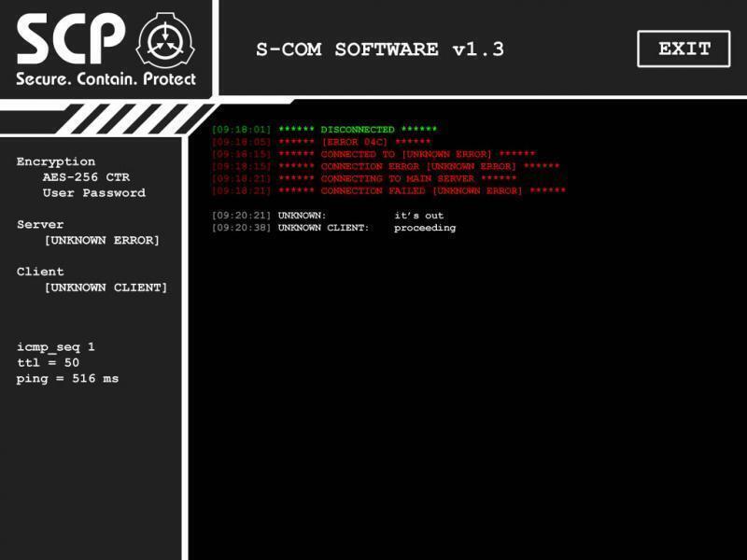This screenshot has height=560, width=747.
Task: Click the Server [UNKNOWN ERROR] value
Action: tap(102, 240)
